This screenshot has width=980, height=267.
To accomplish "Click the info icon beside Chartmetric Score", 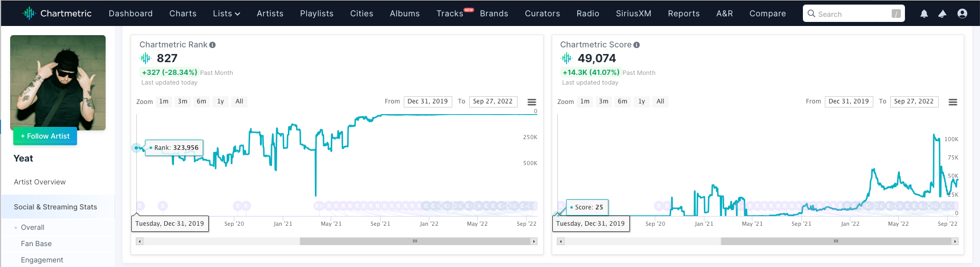I will (636, 45).
